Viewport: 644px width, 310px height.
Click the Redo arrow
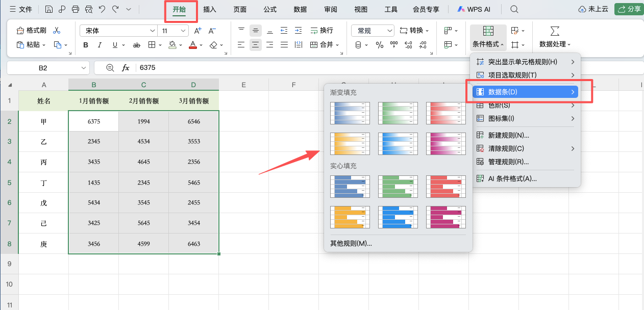(x=115, y=9)
